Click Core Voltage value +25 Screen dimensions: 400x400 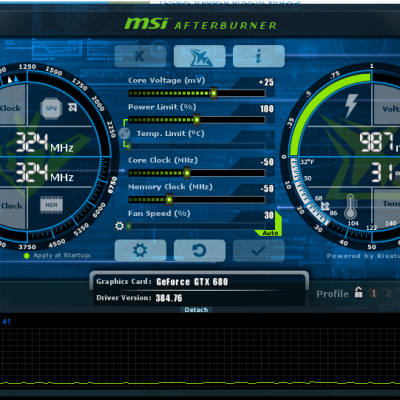[266, 82]
